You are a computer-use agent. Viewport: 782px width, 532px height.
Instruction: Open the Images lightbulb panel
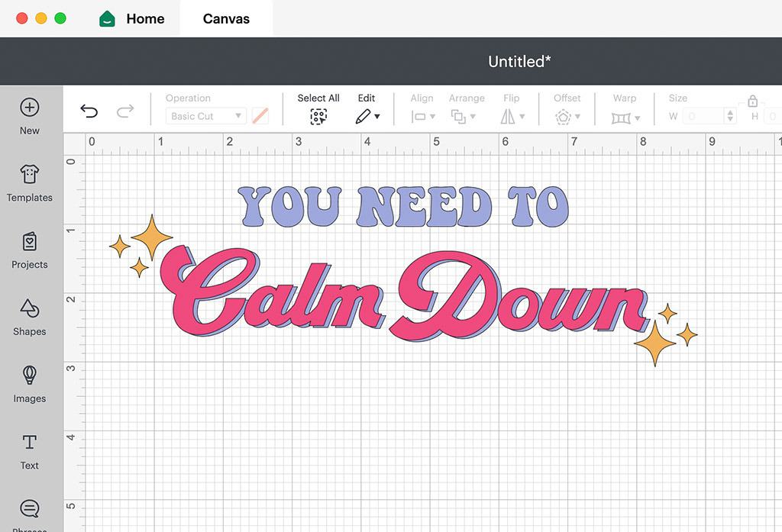[x=30, y=375]
